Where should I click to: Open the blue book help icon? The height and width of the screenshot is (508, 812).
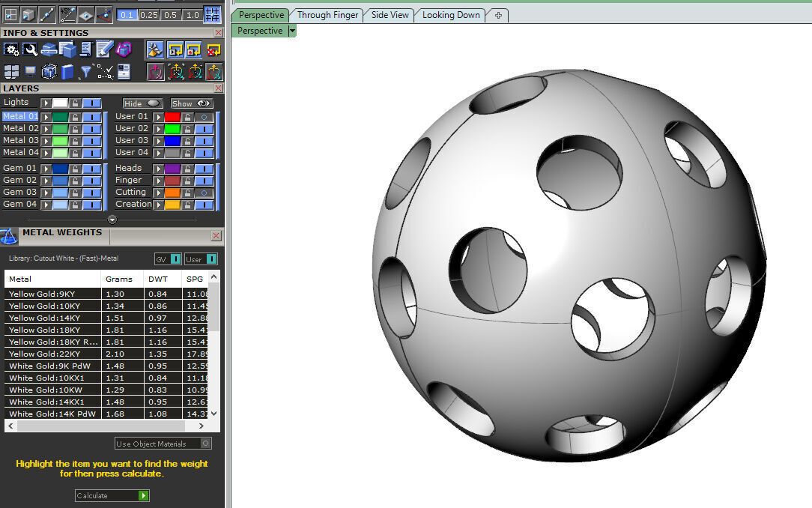67,71
